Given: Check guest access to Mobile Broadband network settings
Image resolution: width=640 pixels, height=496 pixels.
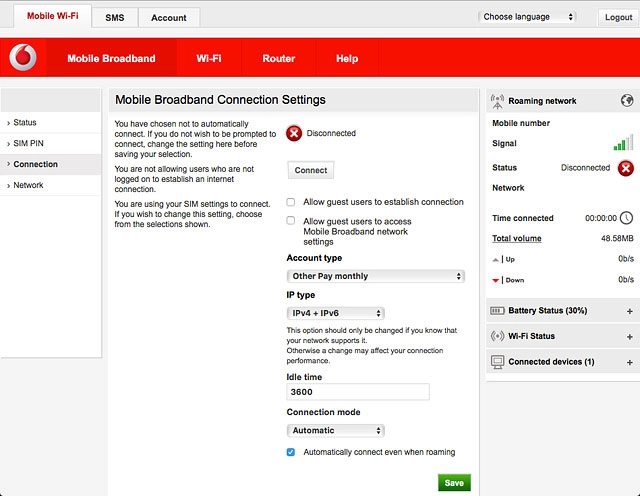Looking at the screenshot, I should [291, 221].
